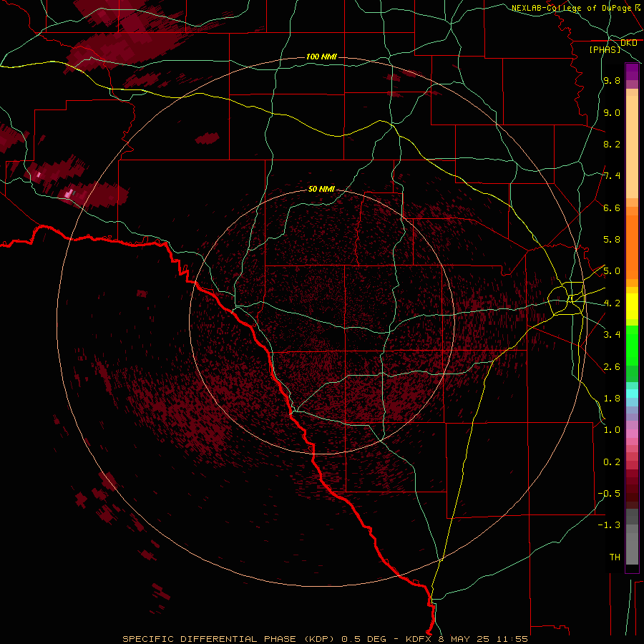Select the NEXLAB-College of DuPage credit text
The image size is (644, 644).
coord(572,8)
